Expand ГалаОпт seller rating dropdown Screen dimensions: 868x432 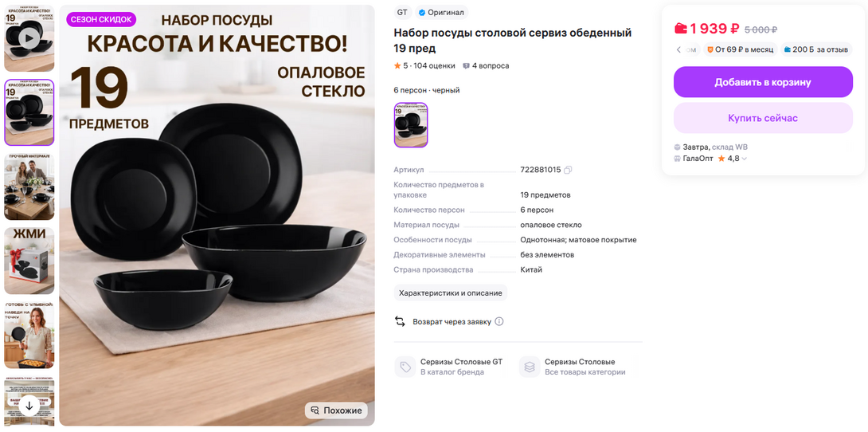coord(745,159)
